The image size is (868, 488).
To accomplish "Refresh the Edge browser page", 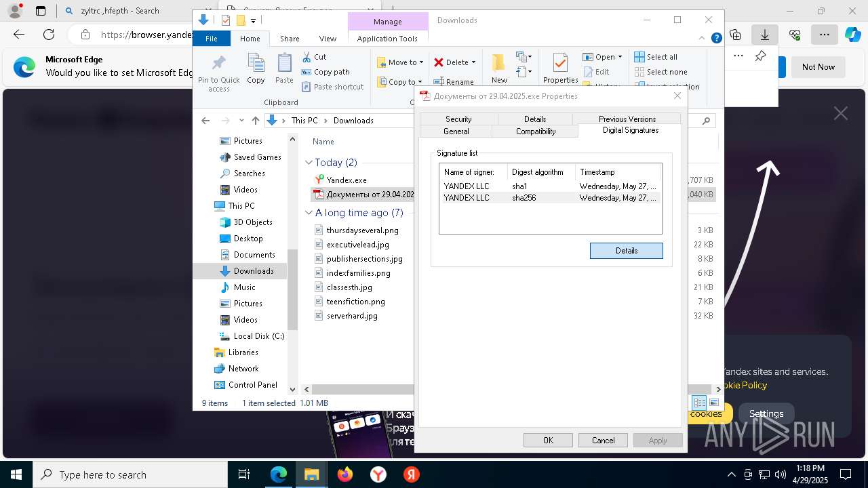I will tap(49, 35).
